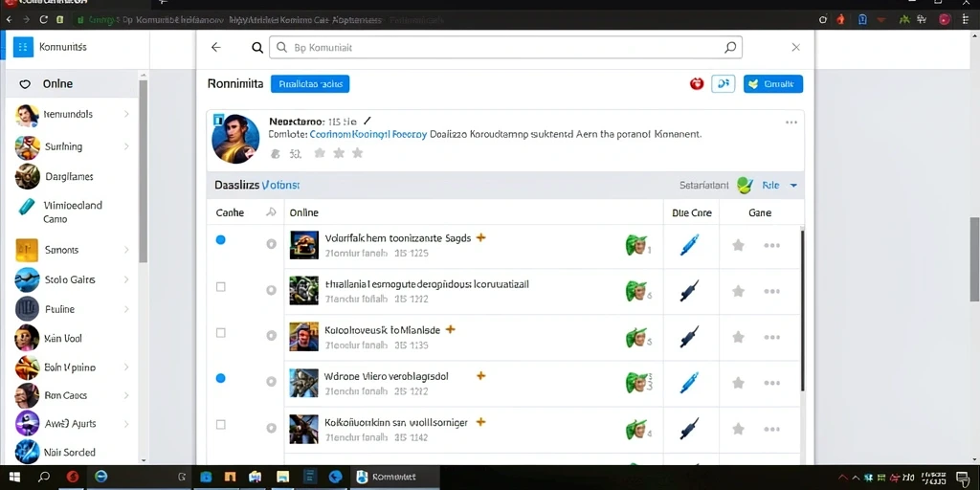
Task: Expand the Stolo Gairs sidebar chevron
Action: (127, 279)
